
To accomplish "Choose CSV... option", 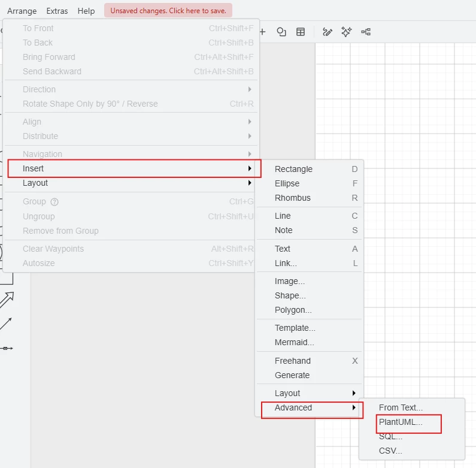I will tap(411, 451).
